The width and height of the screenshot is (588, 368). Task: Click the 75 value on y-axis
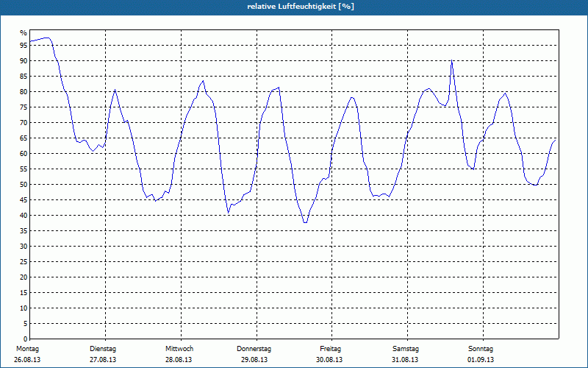coord(24,107)
